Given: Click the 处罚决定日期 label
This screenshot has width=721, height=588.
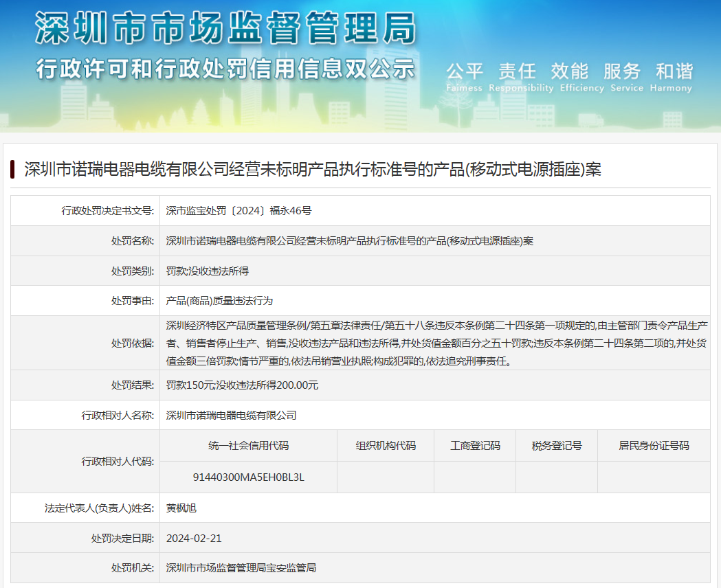Looking at the screenshot, I should tap(122, 539).
